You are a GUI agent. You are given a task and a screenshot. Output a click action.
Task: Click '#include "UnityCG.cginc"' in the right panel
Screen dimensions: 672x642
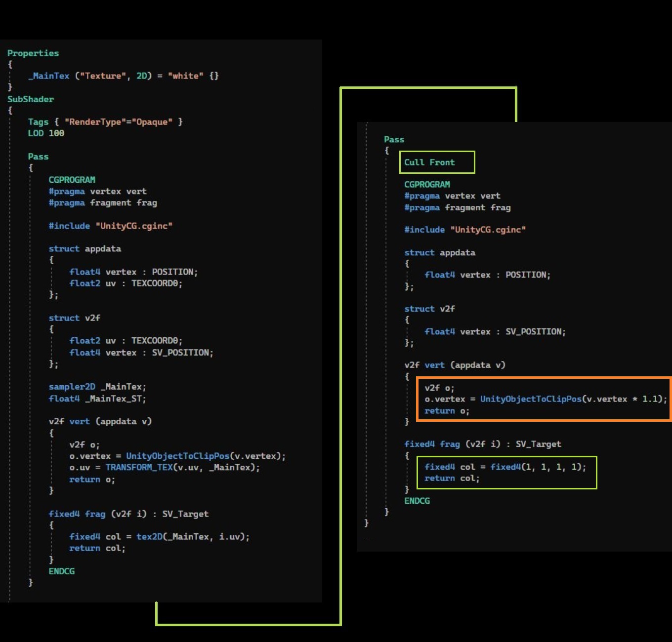click(465, 229)
